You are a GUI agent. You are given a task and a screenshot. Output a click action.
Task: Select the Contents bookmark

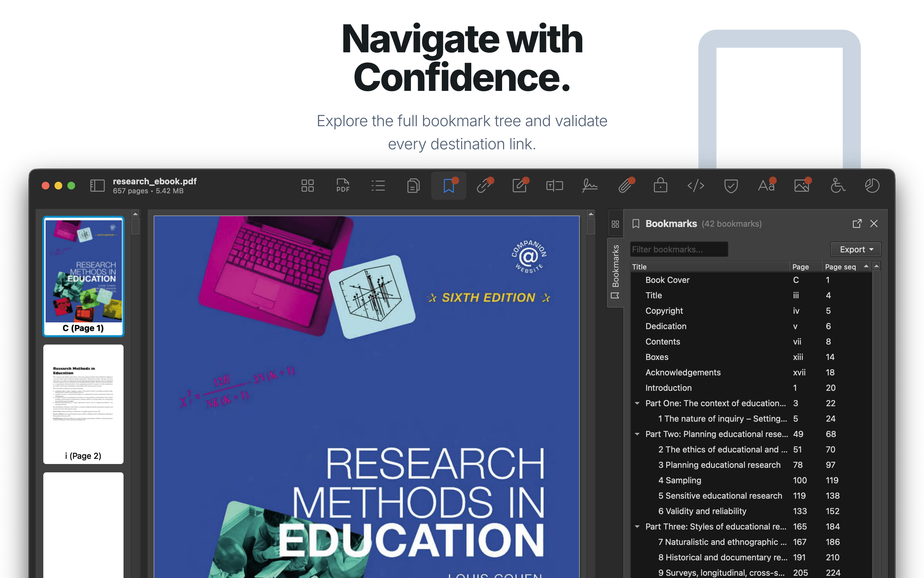(x=751, y=342)
